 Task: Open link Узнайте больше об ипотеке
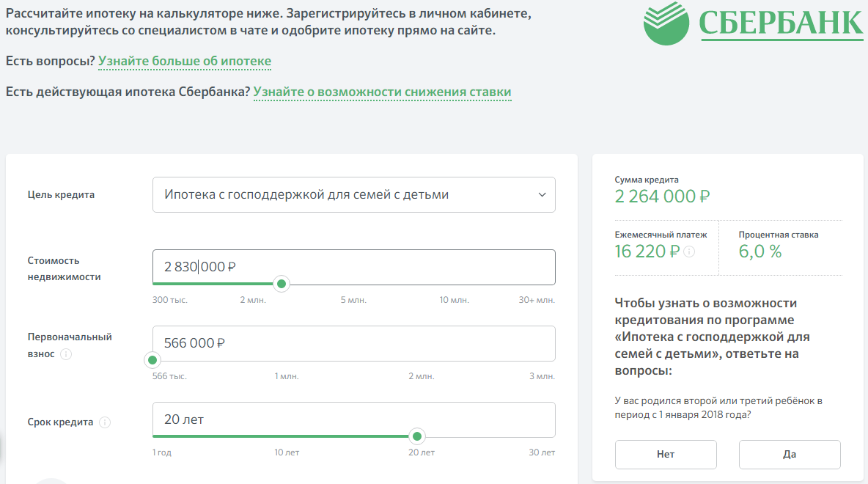(185, 61)
